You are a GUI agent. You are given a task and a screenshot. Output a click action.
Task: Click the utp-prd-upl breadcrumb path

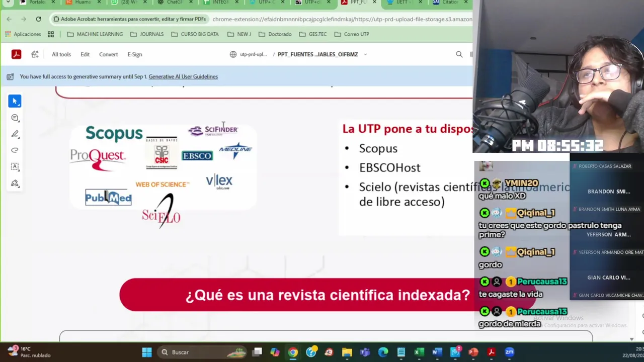(x=253, y=54)
